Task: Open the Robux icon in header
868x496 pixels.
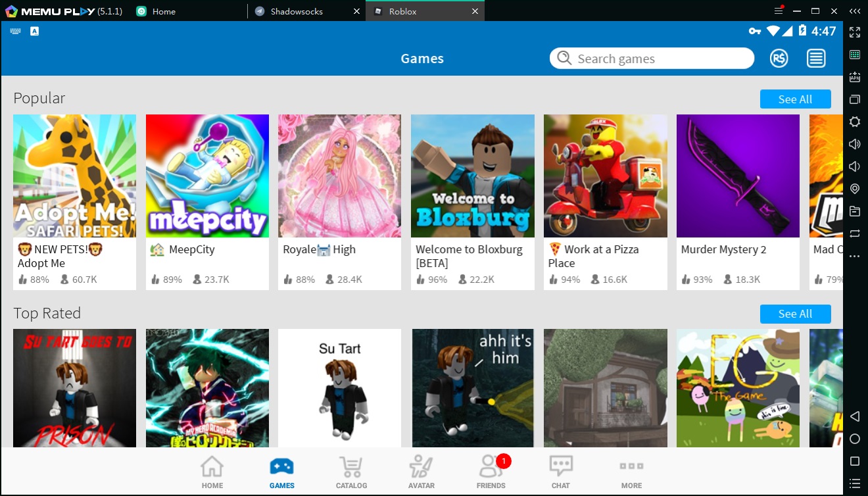Action: tap(779, 59)
